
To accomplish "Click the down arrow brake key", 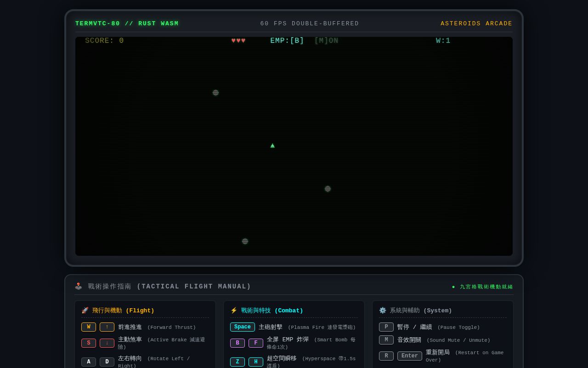I will click(x=107, y=343).
